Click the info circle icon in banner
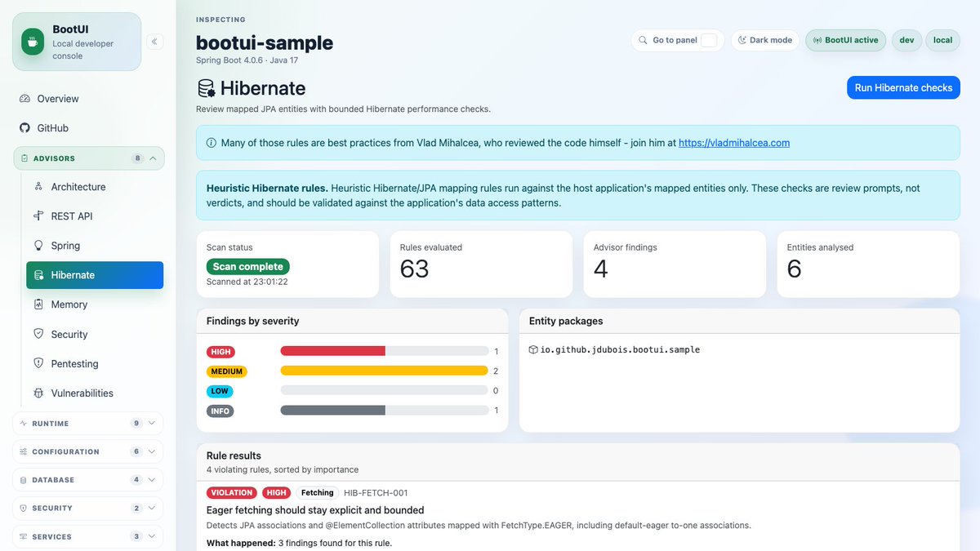This screenshot has width=980, height=551. [211, 143]
